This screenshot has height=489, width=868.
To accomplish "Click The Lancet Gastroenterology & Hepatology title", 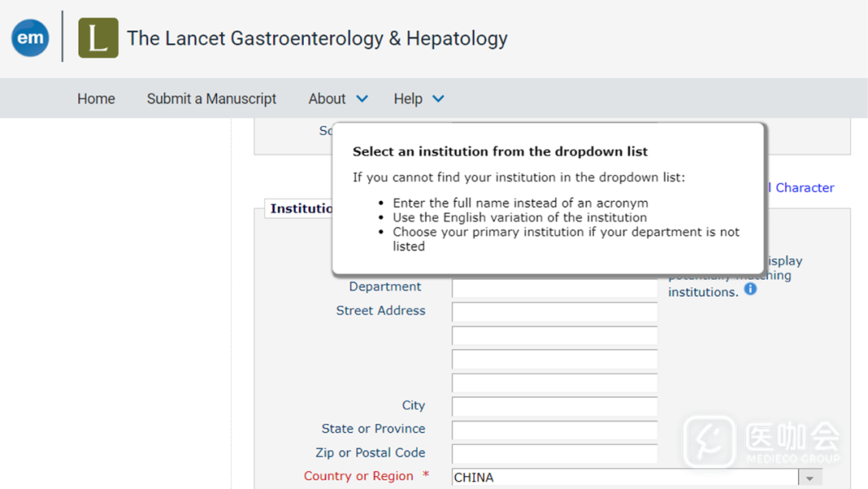I will [317, 38].
